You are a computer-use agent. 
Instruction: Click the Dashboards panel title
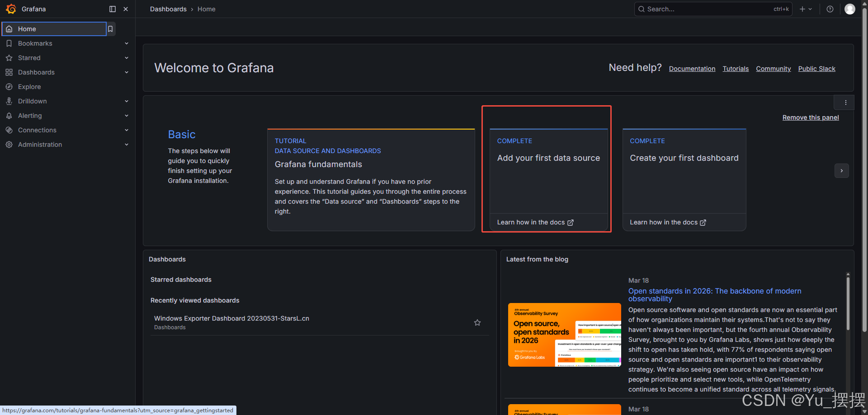pos(167,259)
